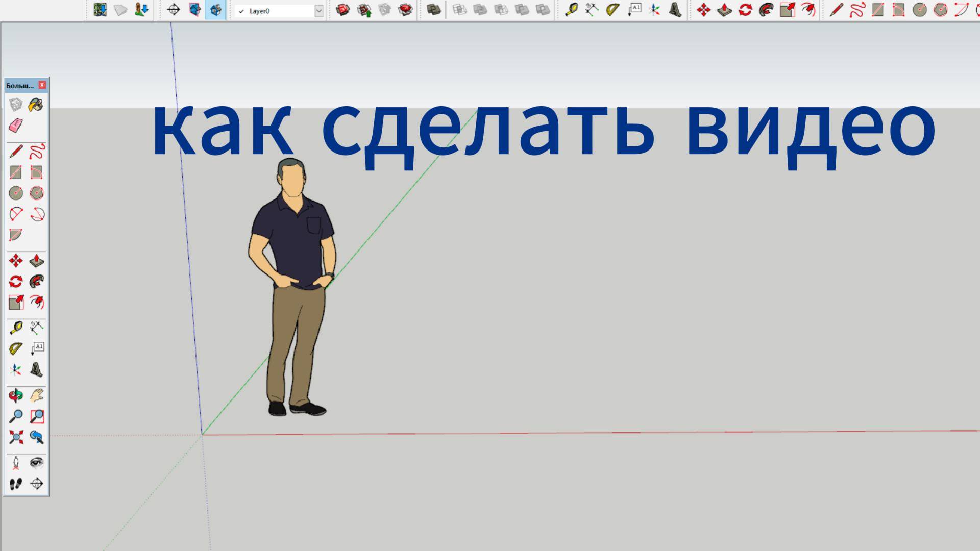Screen dimensions: 980x551
Task: Select the Paint Bucket tool
Action: click(x=36, y=105)
